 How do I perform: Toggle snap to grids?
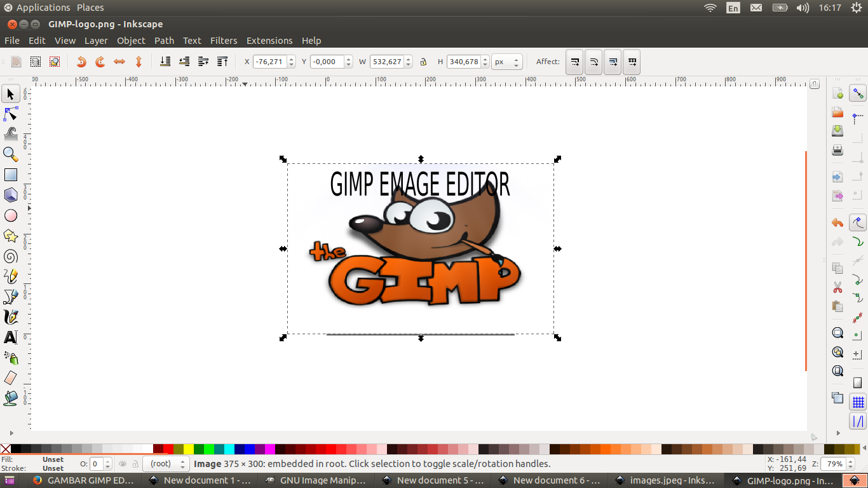point(858,402)
